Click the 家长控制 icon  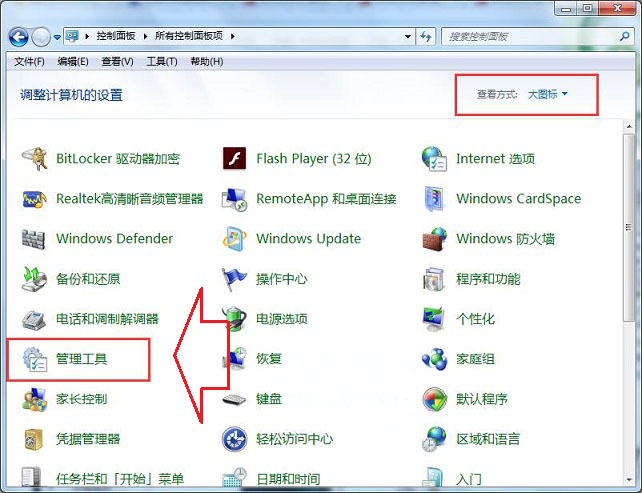tap(34, 399)
